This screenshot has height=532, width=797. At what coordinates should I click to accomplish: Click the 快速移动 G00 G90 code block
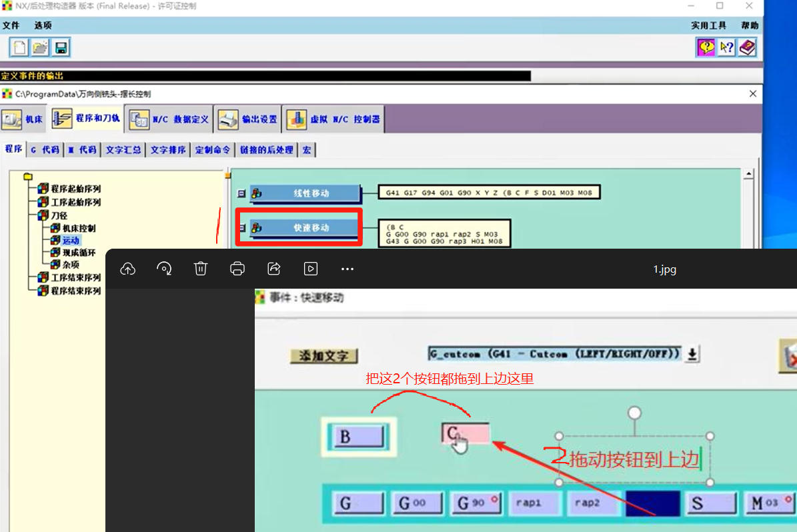[444, 233]
